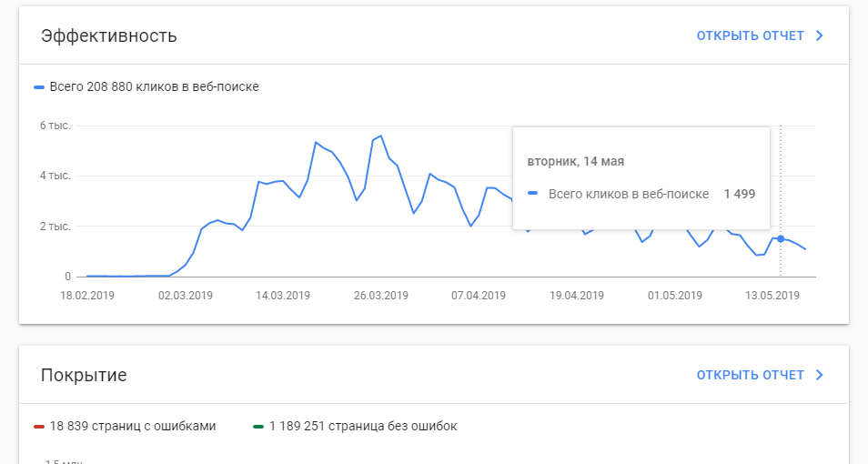Click the blue legend marker above the clicks chart
Viewport: 868px width, 464px height.
39,87
